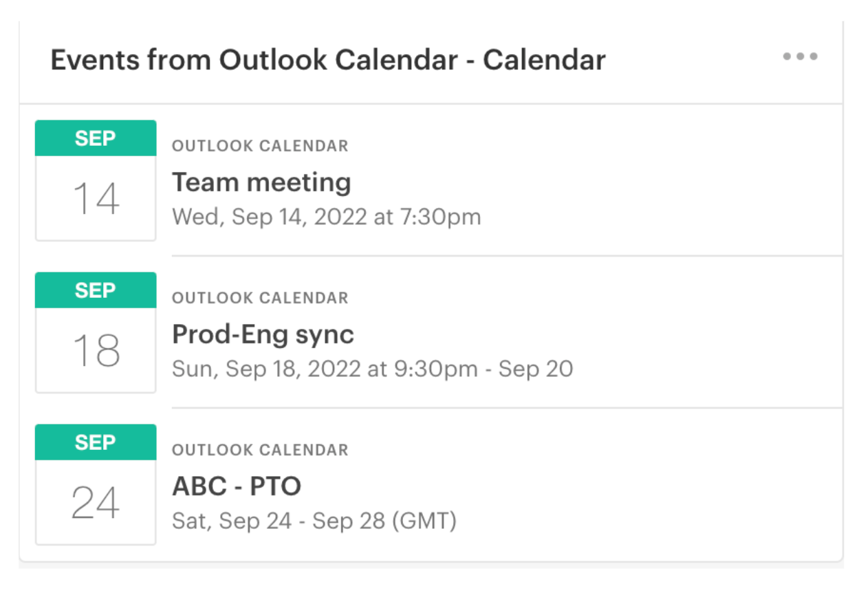Screen dimensions: 868x593
Task: Click the Sat, Sep 24 - Sep 28 (GMT) text
Action: (x=314, y=521)
